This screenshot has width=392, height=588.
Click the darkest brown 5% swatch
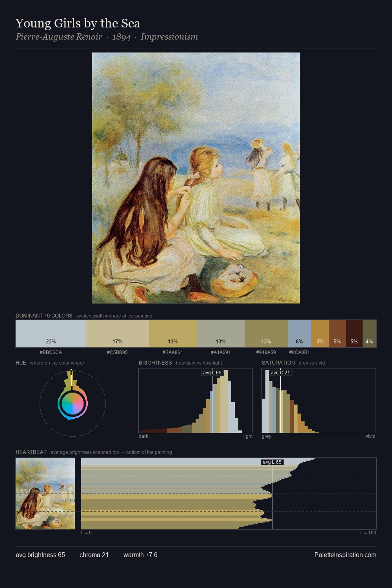click(x=354, y=334)
